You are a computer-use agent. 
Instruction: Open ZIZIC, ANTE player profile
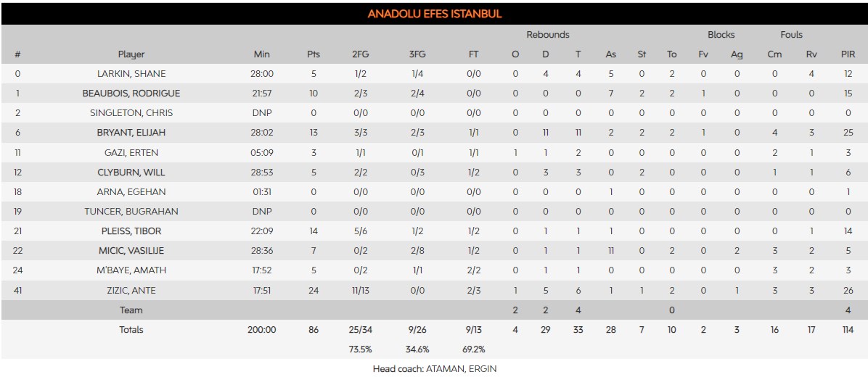[131, 291]
